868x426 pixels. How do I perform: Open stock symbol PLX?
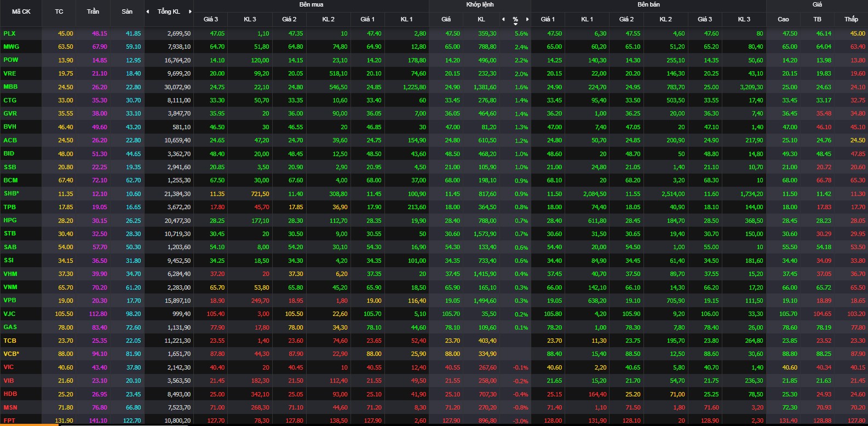[9, 33]
